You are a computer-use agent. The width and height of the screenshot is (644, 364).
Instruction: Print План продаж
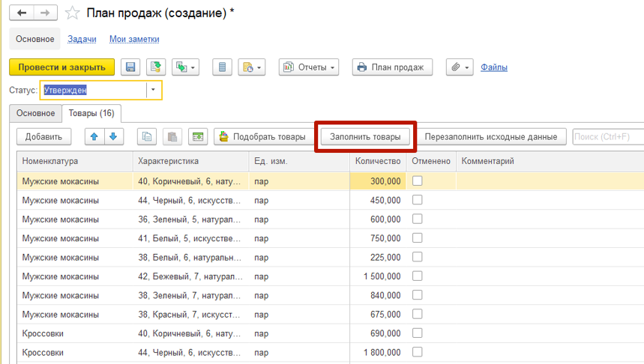392,67
